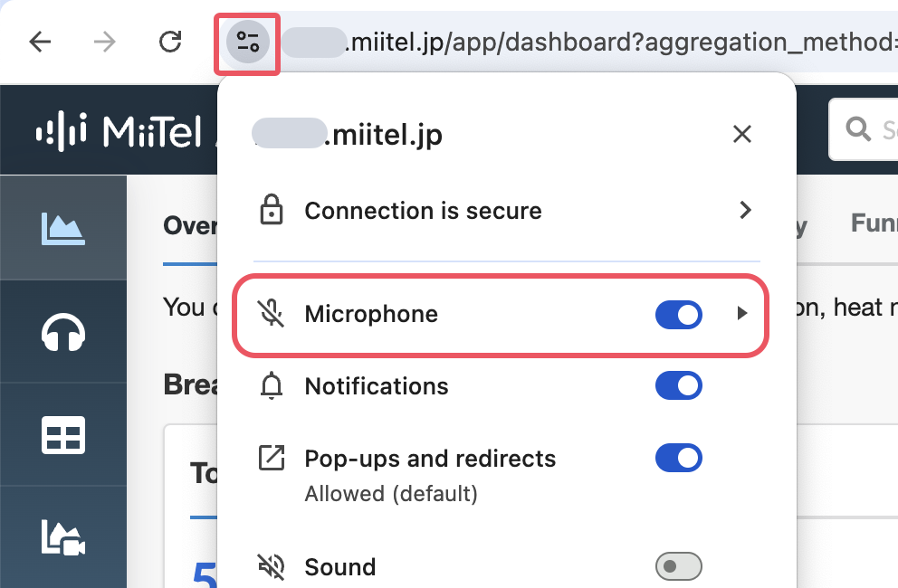This screenshot has height=588, width=898.
Task: Click the MiiTel logo
Action: (119, 132)
